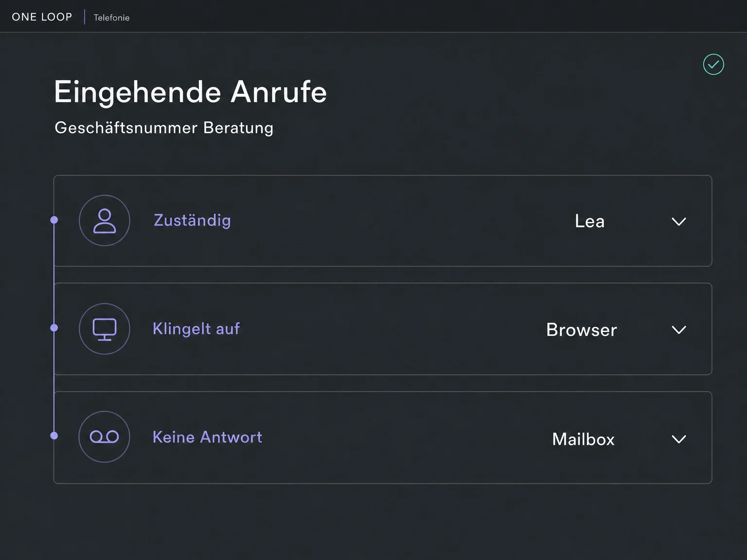Click the Eingehende Anrufe heading
This screenshot has height=560, width=747.
coord(190,92)
